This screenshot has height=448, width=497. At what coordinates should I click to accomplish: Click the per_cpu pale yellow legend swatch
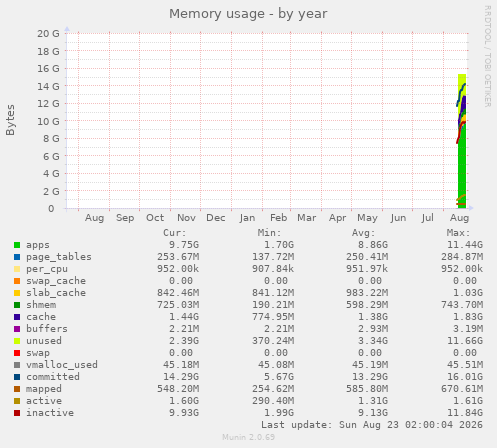pos(17,269)
